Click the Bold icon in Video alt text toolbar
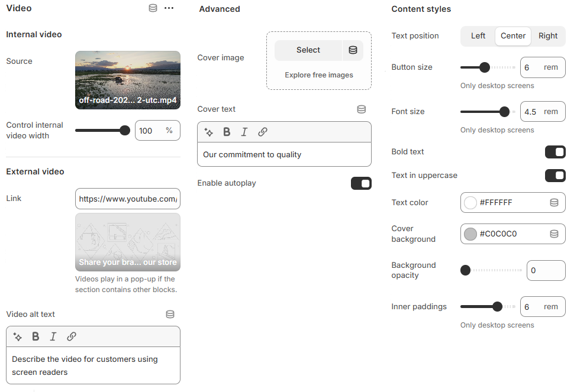 click(36, 336)
